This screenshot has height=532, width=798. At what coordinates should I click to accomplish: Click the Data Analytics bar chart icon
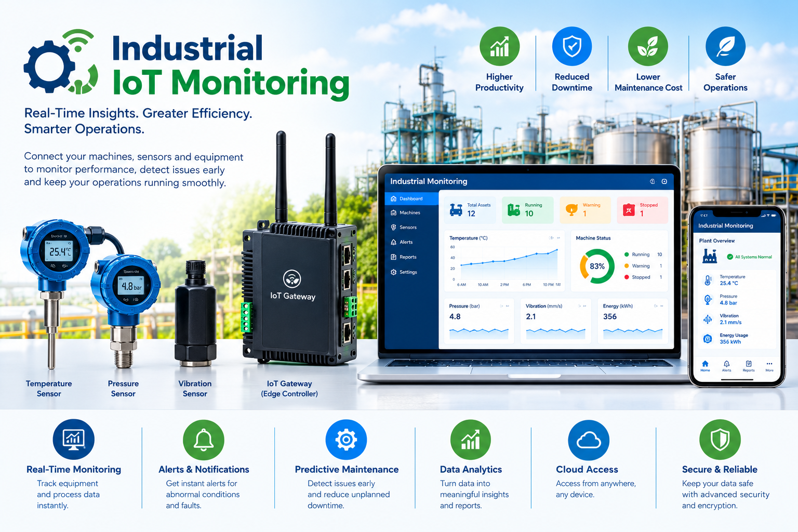tap(471, 440)
